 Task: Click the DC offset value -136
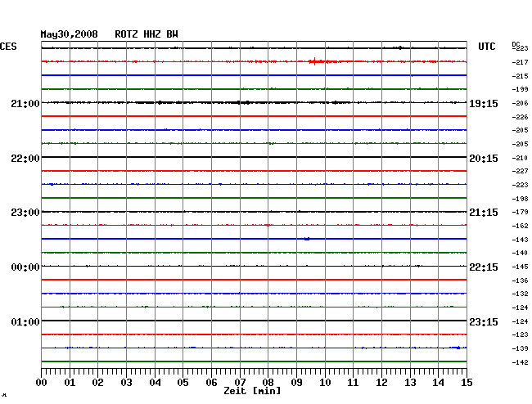520,281
